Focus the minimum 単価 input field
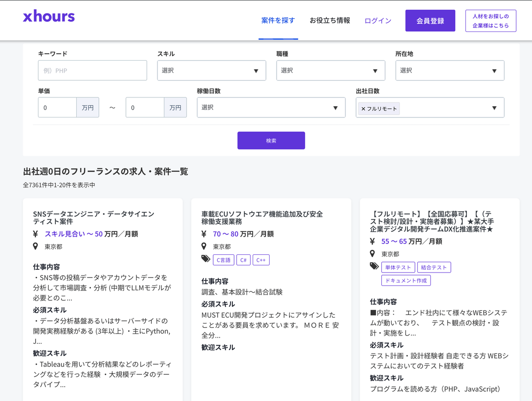The width and height of the screenshot is (532, 401). tap(58, 108)
